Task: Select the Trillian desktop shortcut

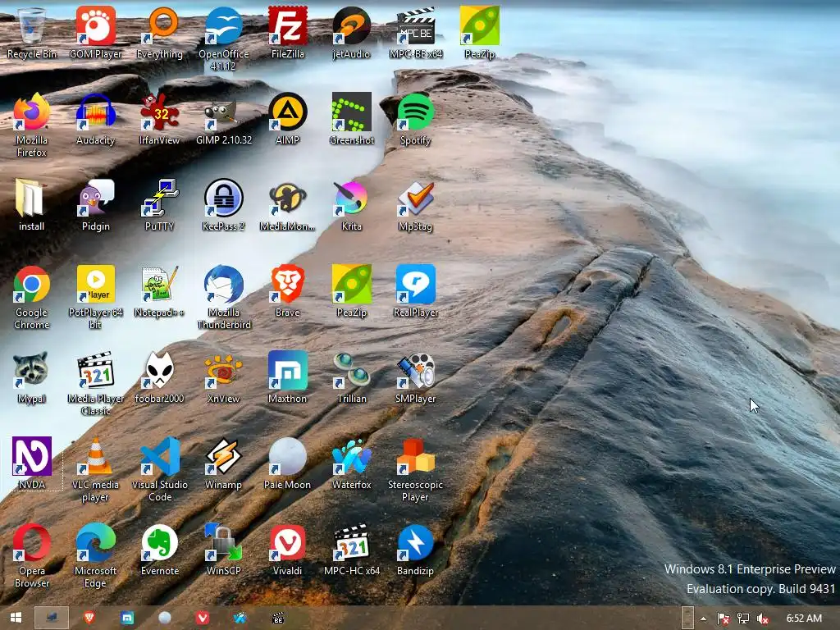Action: coord(351,377)
